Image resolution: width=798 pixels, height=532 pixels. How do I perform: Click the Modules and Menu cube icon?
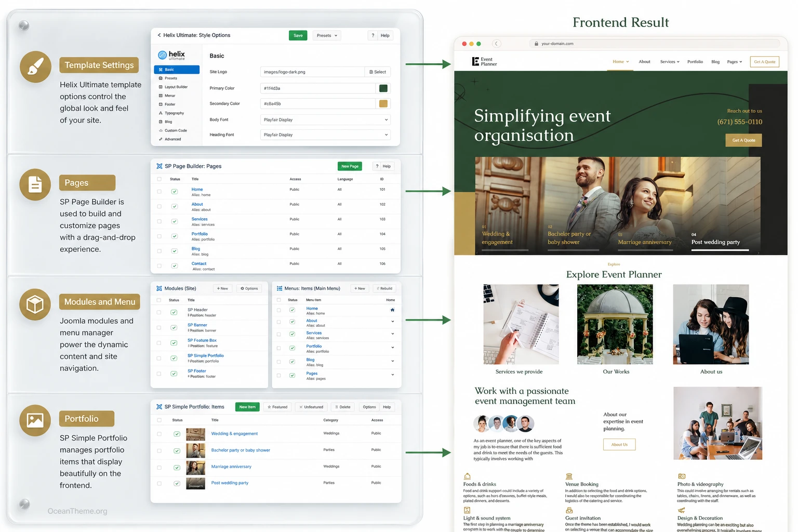(35, 304)
